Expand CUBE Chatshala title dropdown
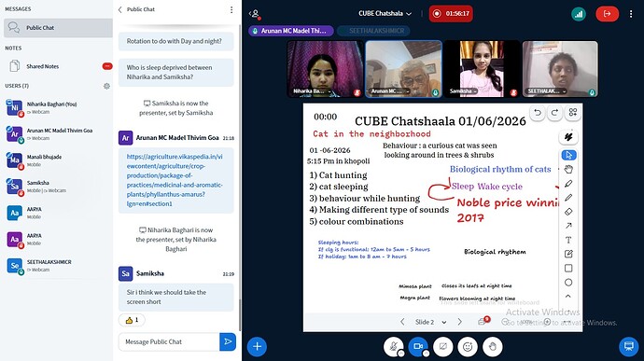This screenshot has height=361, width=644. point(385,14)
